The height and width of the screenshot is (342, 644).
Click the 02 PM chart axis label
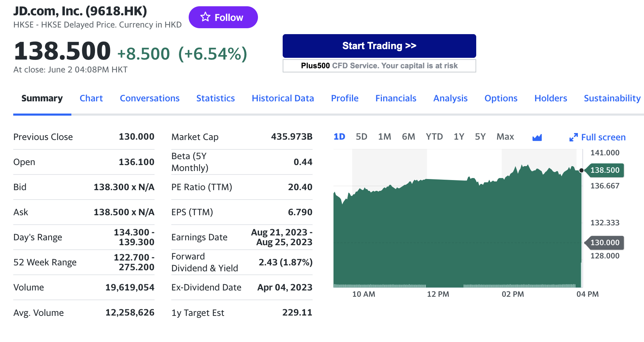click(x=513, y=294)
